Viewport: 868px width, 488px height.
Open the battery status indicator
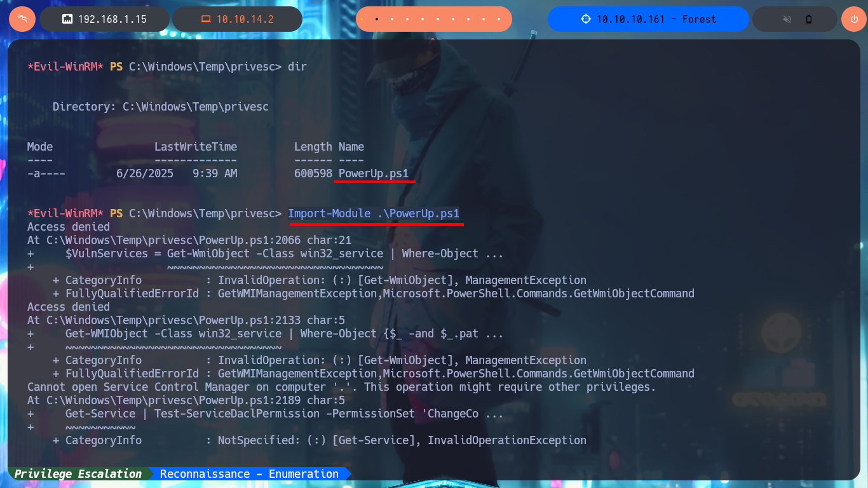(x=809, y=19)
